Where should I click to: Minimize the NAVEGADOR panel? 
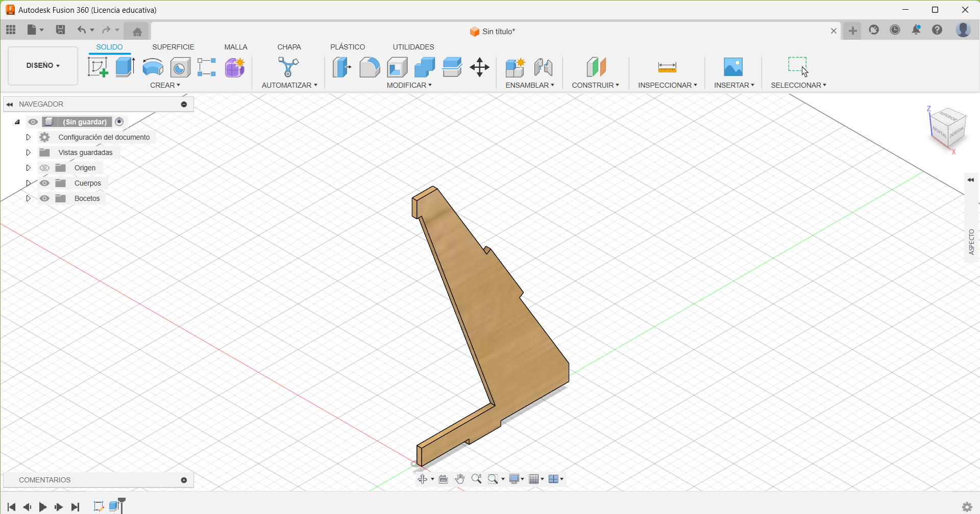point(184,104)
